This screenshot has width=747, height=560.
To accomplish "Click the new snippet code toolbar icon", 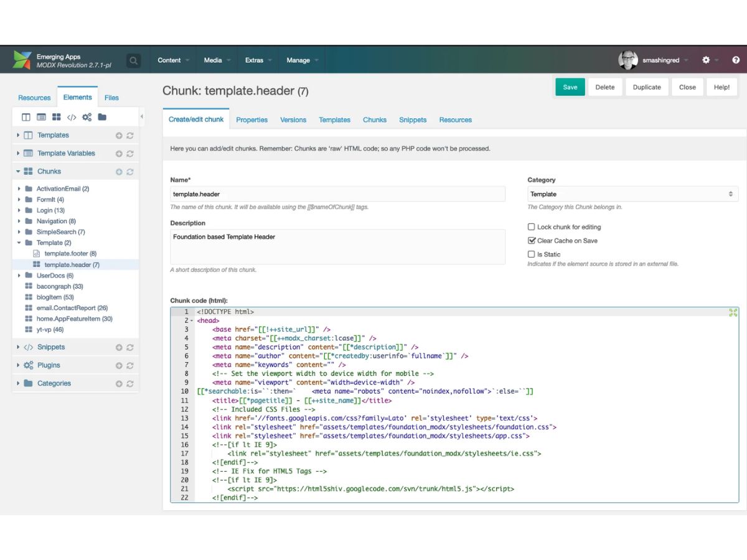I will [x=72, y=117].
